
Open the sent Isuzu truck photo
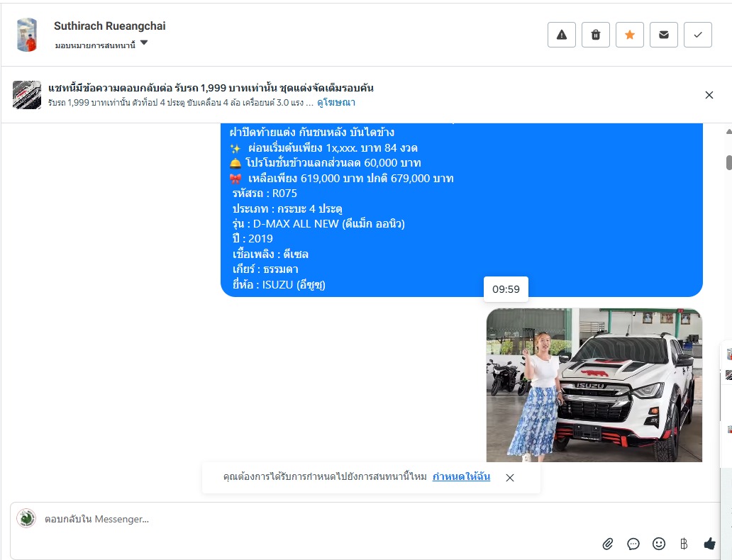594,385
